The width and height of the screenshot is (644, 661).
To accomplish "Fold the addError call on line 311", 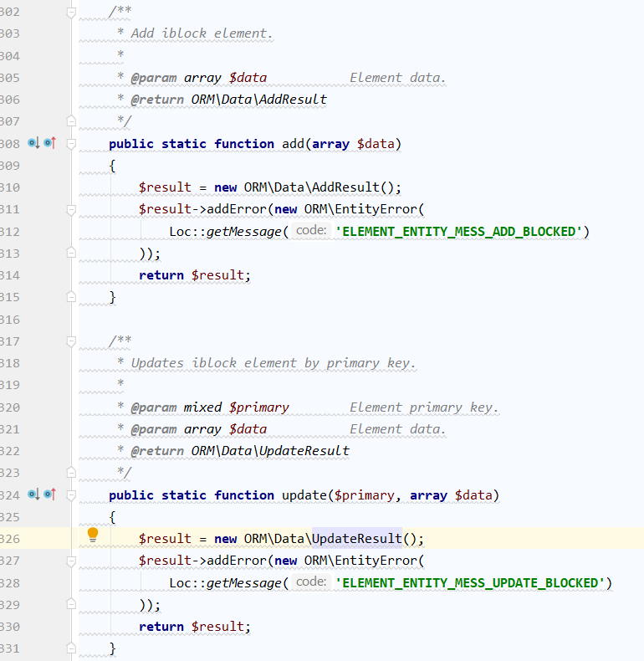I will coord(71,209).
